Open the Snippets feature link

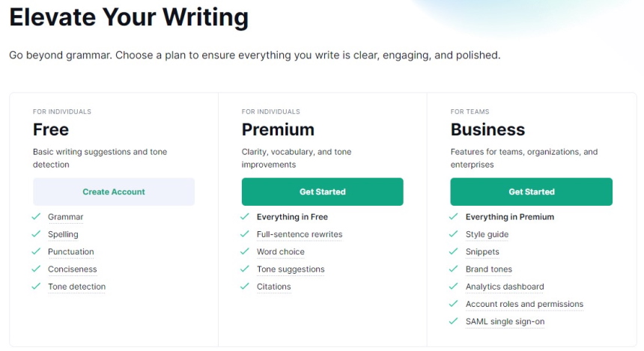(482, 251)
